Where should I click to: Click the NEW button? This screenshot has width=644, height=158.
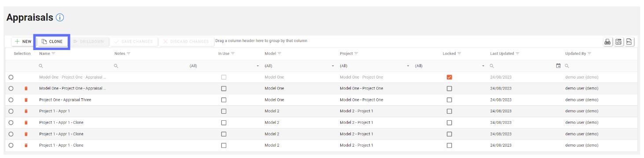tap(23, 42)
